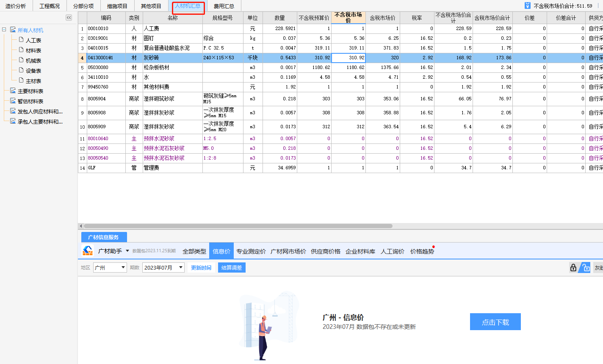Select the 全部类型 filter tab
Image resolution: width=603 pixels, height=364 pixels.
194,251
